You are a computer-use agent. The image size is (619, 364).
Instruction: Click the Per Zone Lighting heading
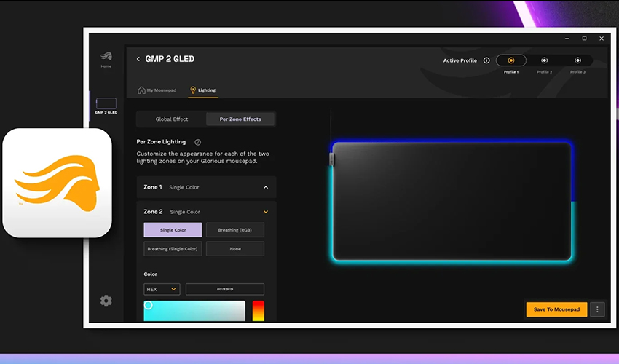click(x=161, y=142)
